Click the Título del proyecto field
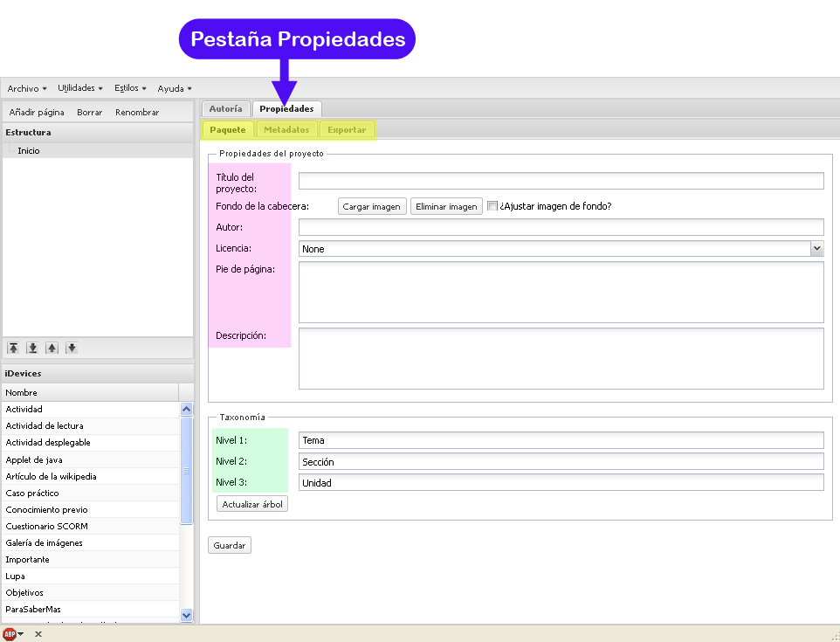Image resolution: width=840 pixels, height=642 pixels. point(561,181)
